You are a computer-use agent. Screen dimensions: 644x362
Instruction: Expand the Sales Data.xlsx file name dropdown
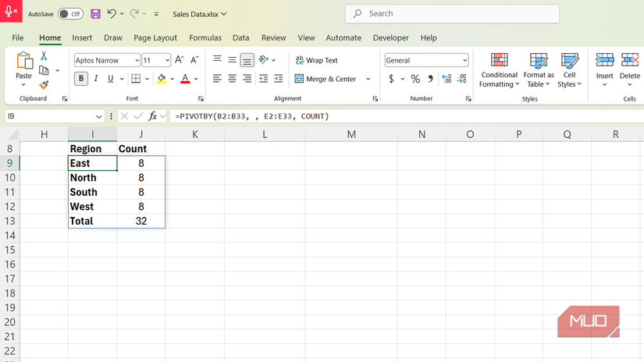(x=224, y=14)
